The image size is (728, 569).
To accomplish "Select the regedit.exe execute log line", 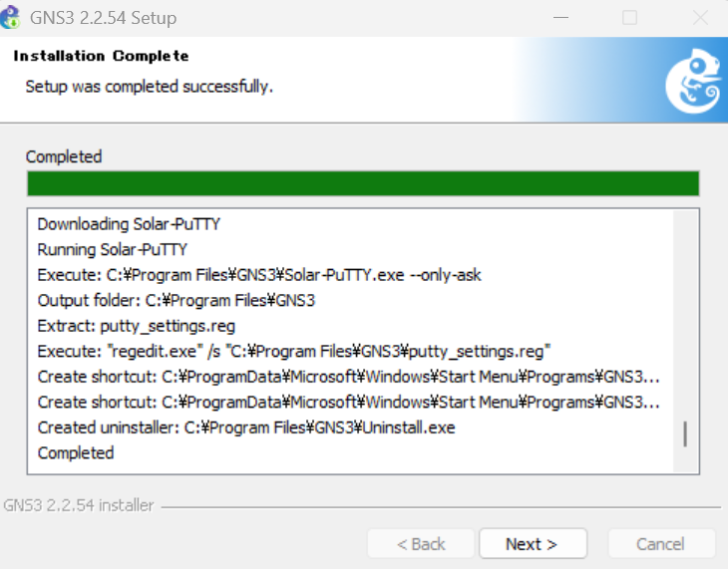I will click(294, 351).
